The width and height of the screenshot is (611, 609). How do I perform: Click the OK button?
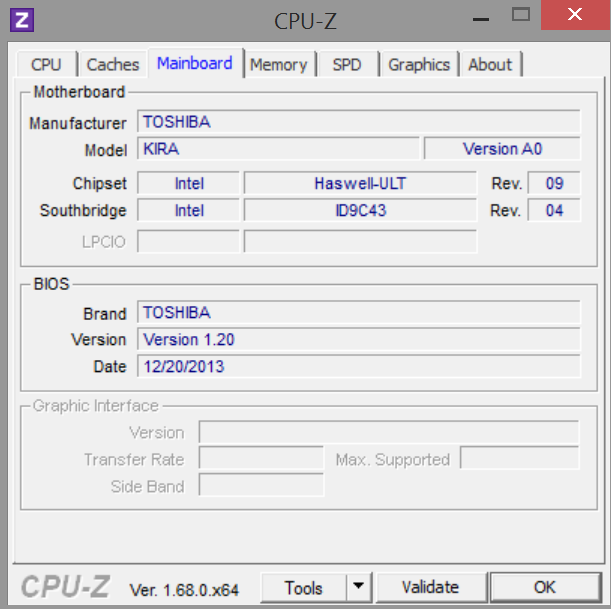[x=545, y=587]
